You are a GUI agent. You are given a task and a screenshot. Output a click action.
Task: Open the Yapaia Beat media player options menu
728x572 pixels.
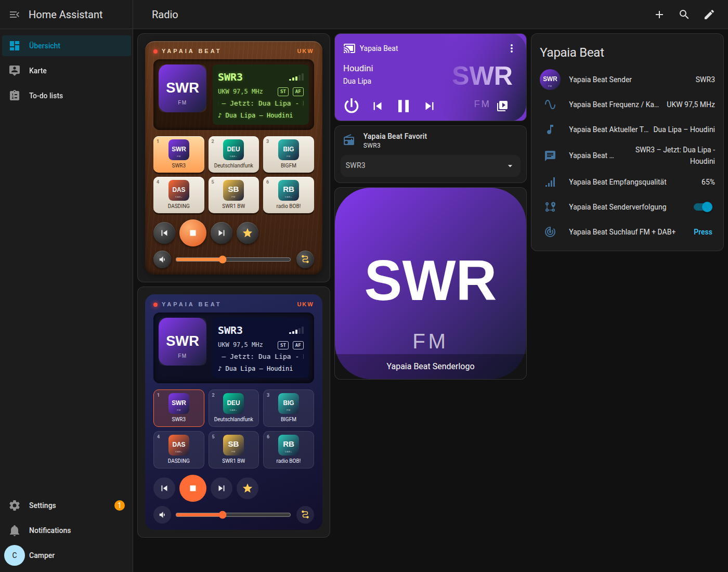[x=512, y=48]
